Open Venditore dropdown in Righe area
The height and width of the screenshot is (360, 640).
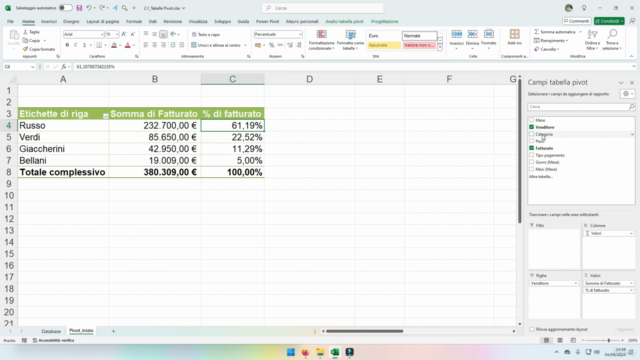(x=576, y=283)
